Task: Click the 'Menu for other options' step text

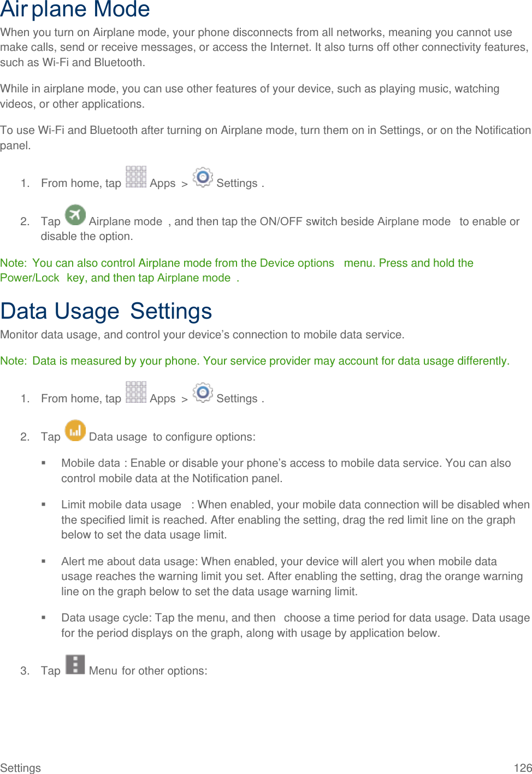Action: coord(148,671)
